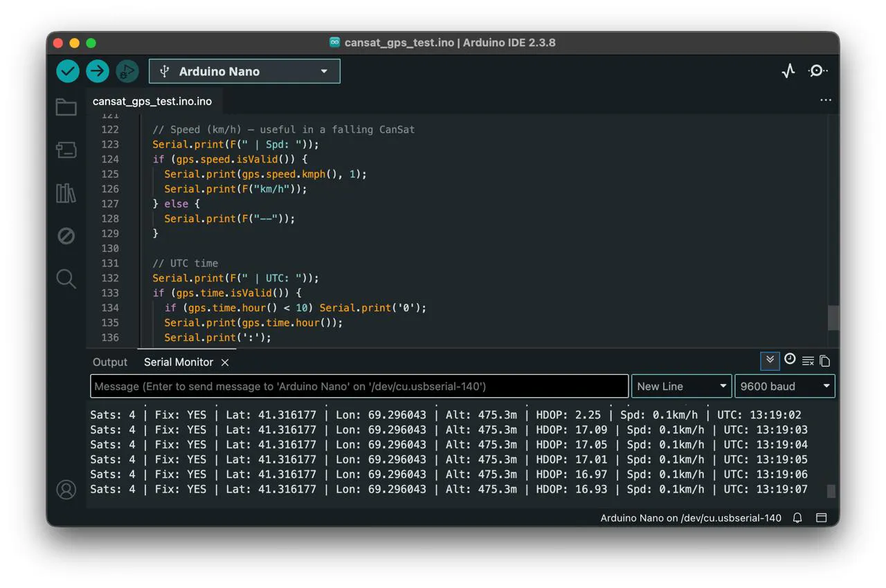The image size is (886, 588).
Task: Open the Serial Monitor magnifier icon
Action: click(x=818, y=71)
